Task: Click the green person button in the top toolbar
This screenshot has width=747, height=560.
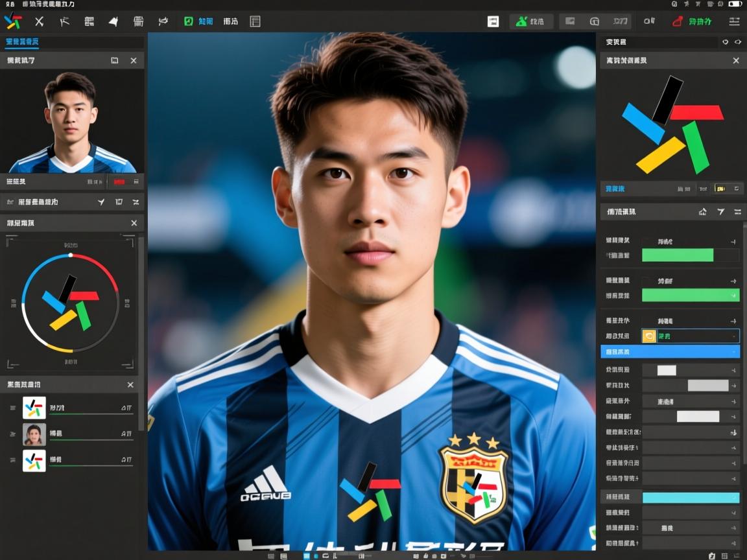Action: point(530,21)
